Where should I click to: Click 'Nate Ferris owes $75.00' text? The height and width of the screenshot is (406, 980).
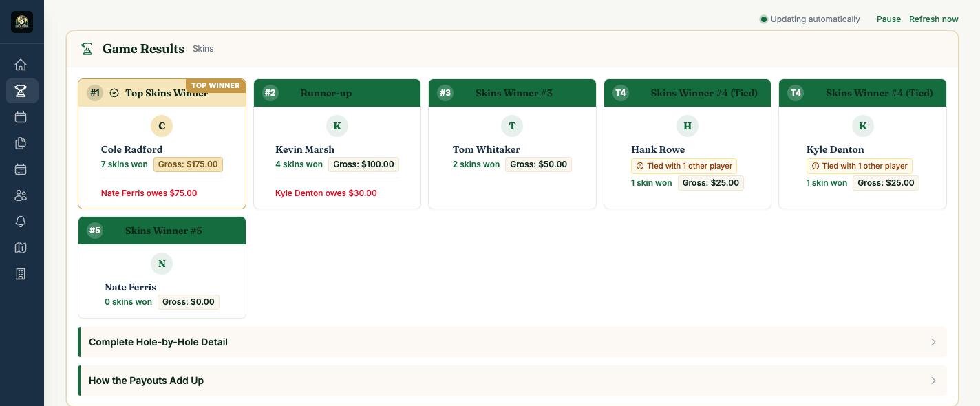point(149,193)
